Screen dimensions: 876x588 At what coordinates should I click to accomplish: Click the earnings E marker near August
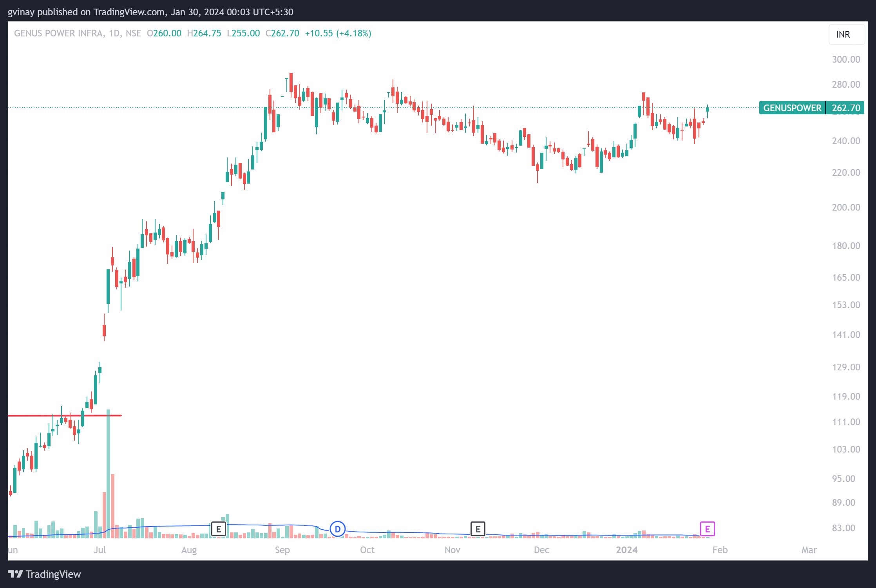(219, 529)
